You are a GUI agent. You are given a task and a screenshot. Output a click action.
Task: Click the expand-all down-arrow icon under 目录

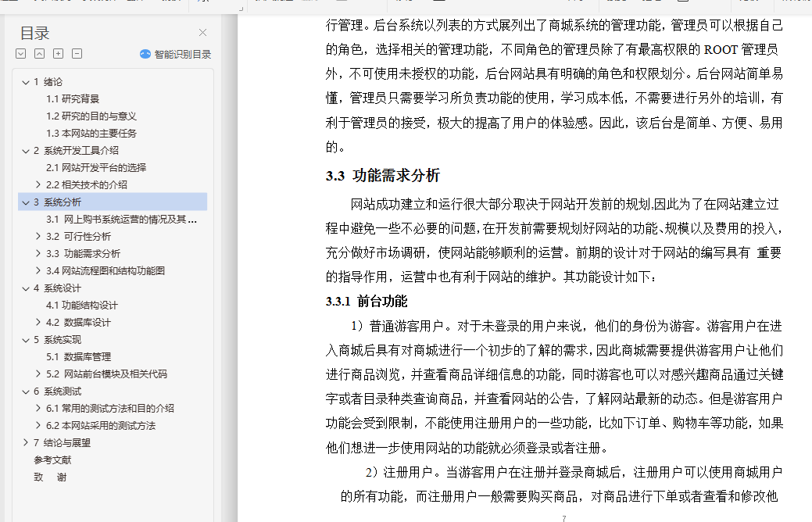pyautogui.click(x=21, y=53)
